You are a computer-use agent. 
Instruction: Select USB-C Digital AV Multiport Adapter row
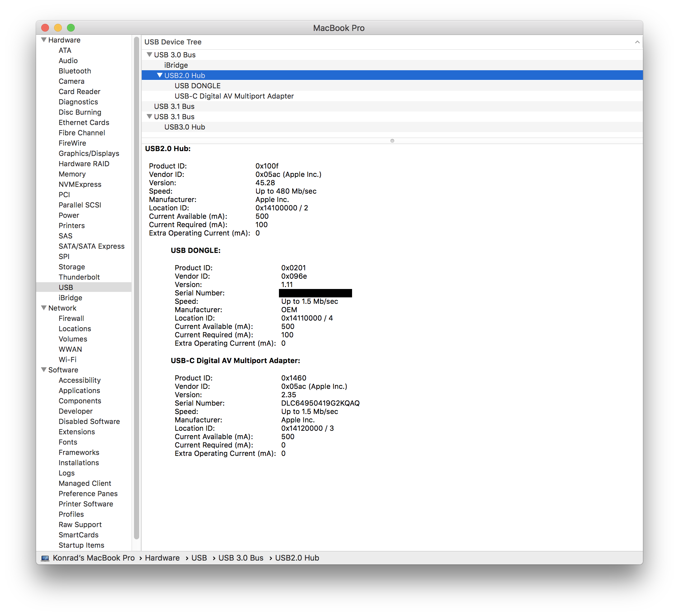pos(392,96)
